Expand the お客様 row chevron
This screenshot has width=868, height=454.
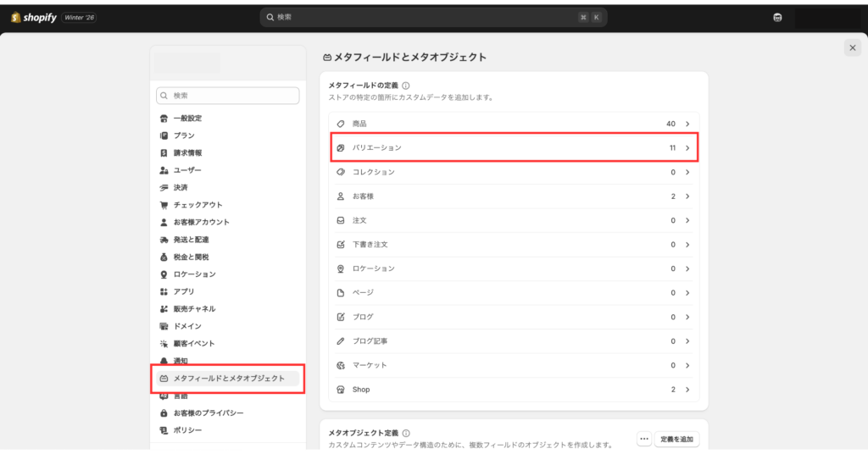click(x=687, y=197)
